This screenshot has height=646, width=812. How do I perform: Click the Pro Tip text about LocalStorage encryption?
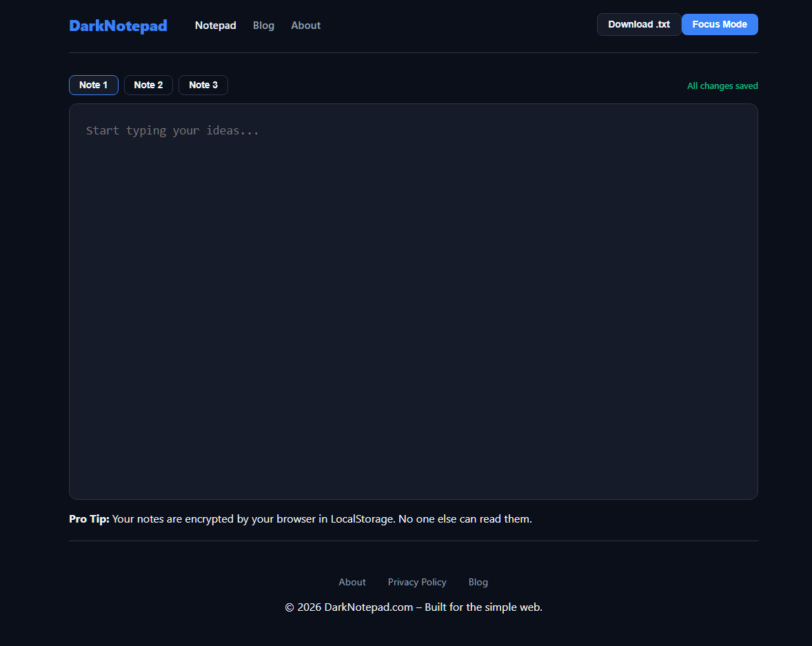(x=300, y=518)
